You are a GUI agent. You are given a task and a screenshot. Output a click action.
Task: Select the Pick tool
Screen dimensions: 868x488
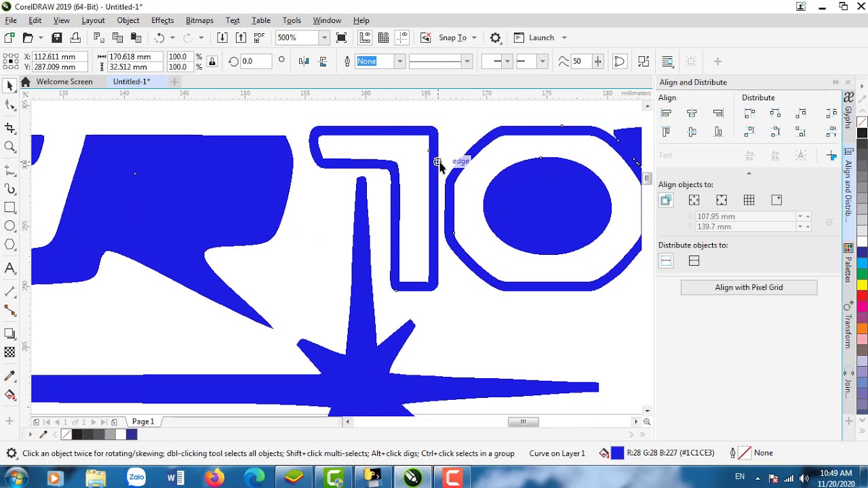pos(9,86)
